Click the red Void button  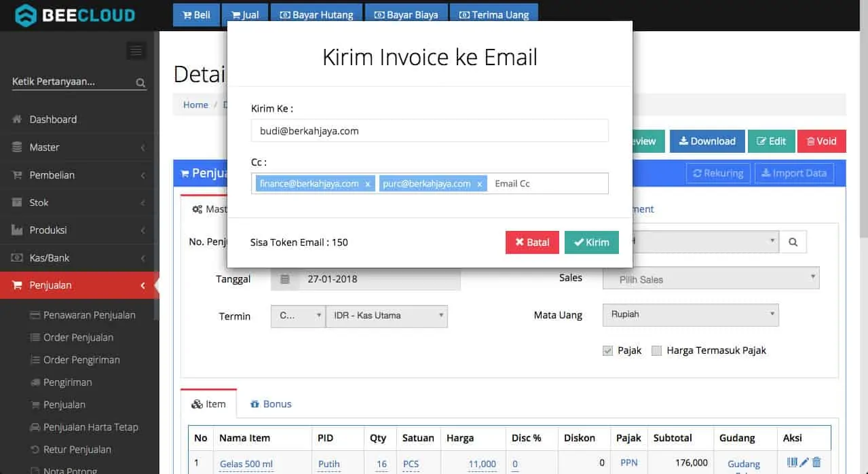pos(822,141)
